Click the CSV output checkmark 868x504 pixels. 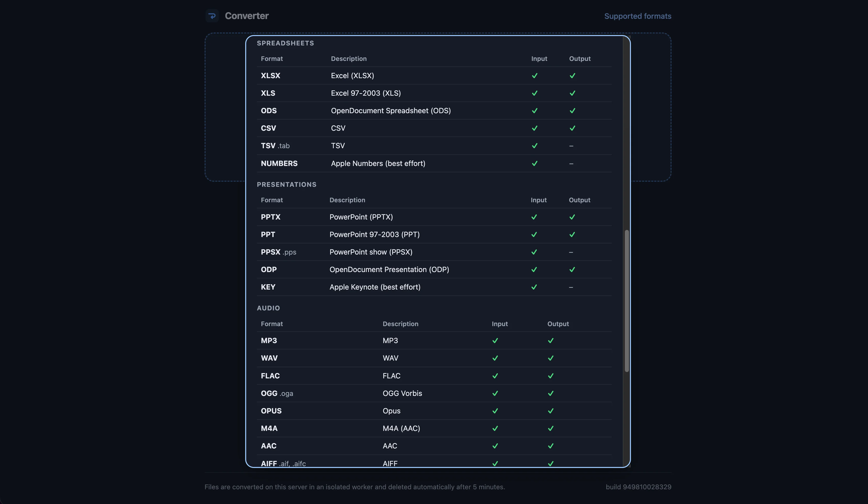pyautogui.click(x=573, y=128)
